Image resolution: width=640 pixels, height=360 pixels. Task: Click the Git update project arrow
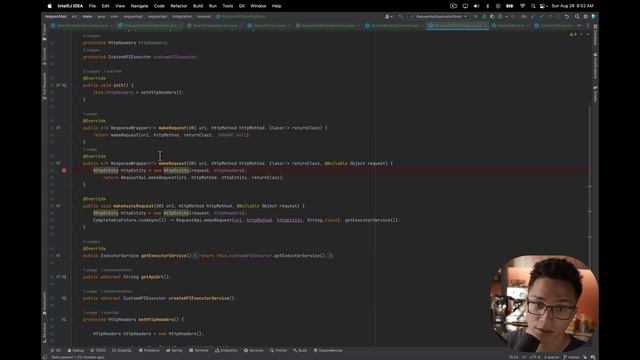pos(533,17)
